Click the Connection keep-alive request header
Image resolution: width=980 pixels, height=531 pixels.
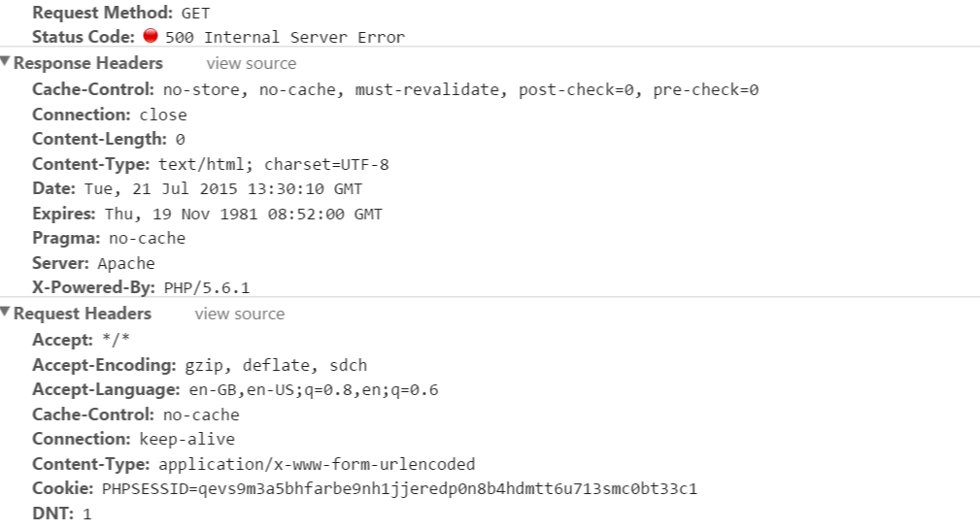[x=133, y=440]
